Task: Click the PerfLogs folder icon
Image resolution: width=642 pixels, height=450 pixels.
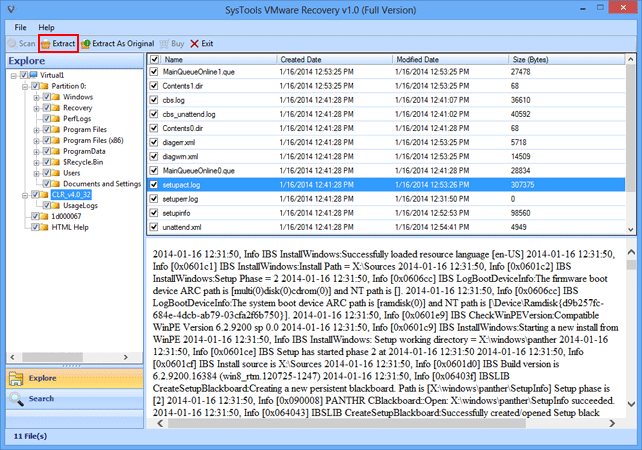Action: (x=56, y=119)
